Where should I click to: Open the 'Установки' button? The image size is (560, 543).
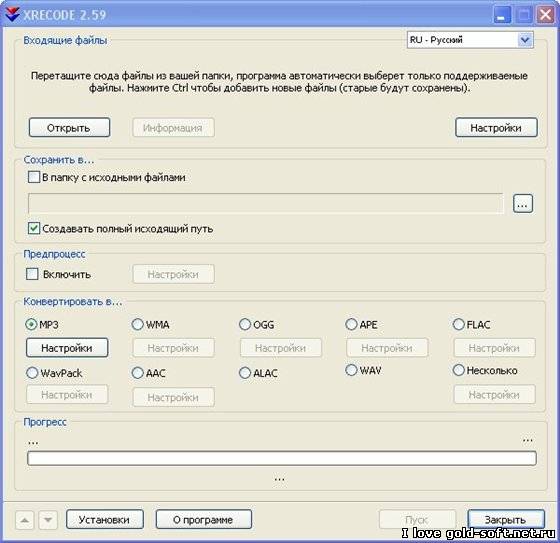point(105,519)
